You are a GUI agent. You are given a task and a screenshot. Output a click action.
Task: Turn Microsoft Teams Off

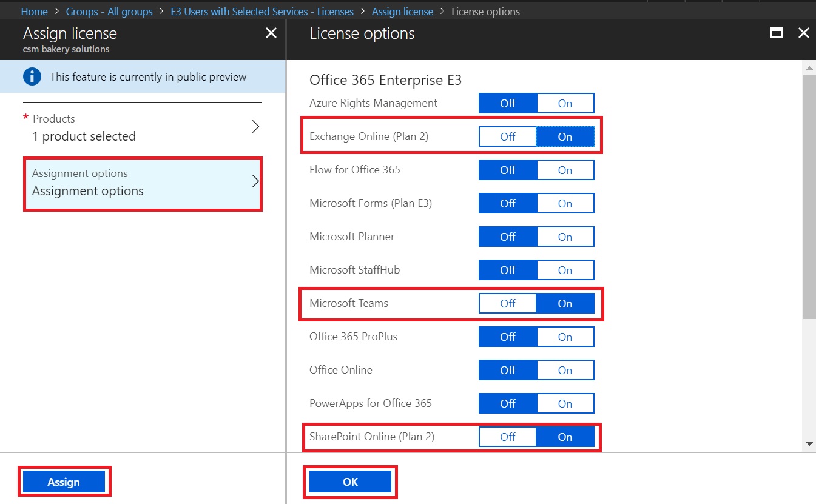click(x=508, y=303)
